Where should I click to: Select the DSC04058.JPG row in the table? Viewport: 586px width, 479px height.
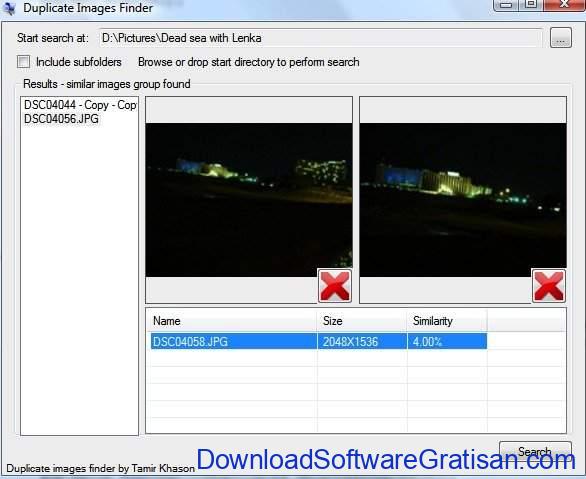319,342
